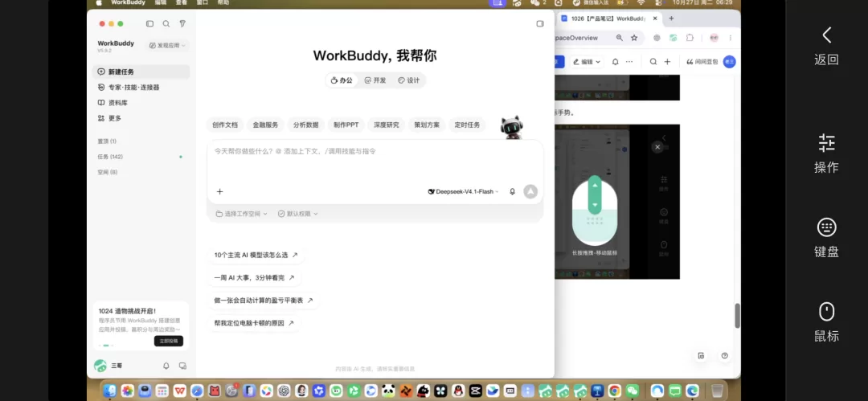This screenshot has height=401, width=868.
Task: Switch to the 办公 tab
Action: [x=342, y=80]
